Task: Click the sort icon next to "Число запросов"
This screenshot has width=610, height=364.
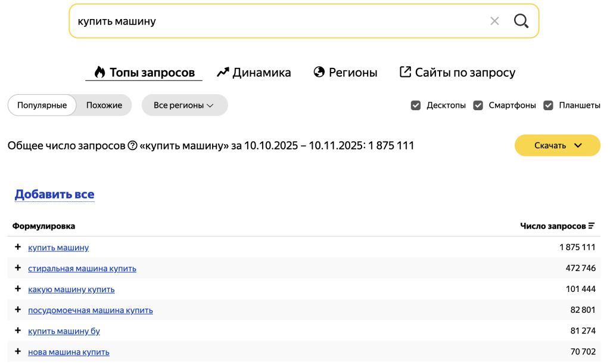Action: coord(590,225)
